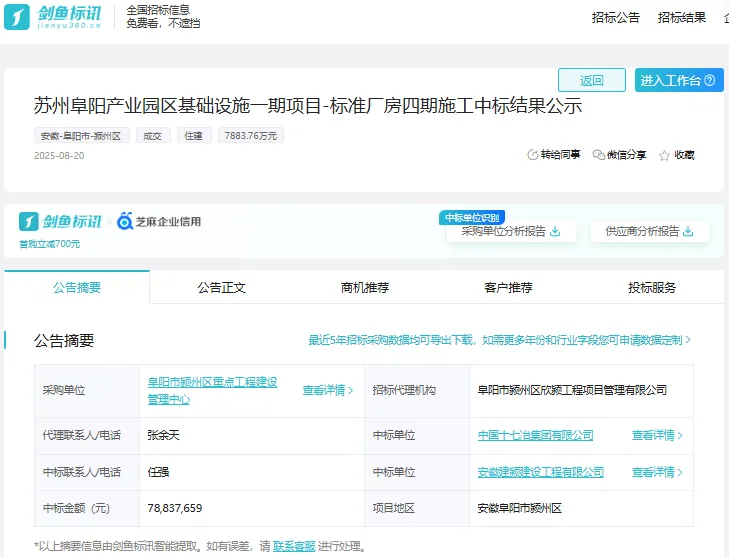Image resolution: width=729 pixels, height=557 pixels.
Task: Click the 转给同事 forward icon
Action: [x=533, y=155]
